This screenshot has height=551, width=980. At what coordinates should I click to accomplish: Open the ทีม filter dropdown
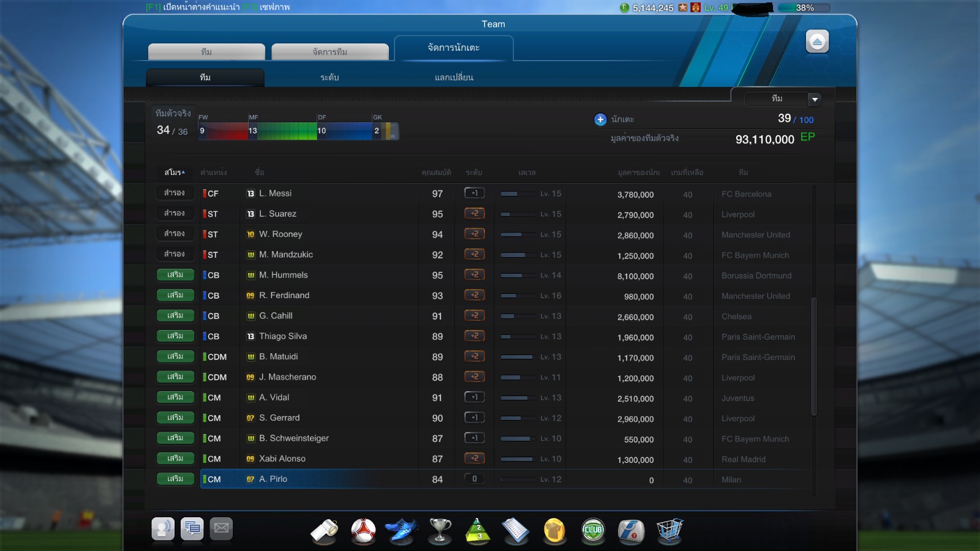pos(782,99)
